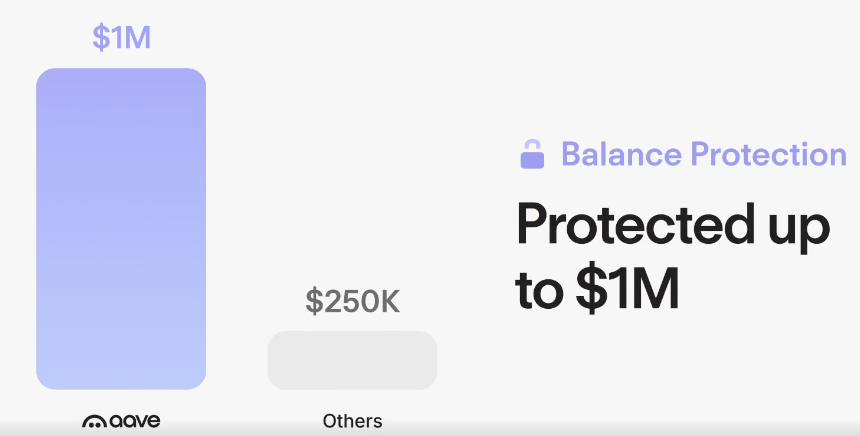Click the capital "P" of "Protected"
The width and height of the screenshot is (860, 436).
[x=531, y=226]
